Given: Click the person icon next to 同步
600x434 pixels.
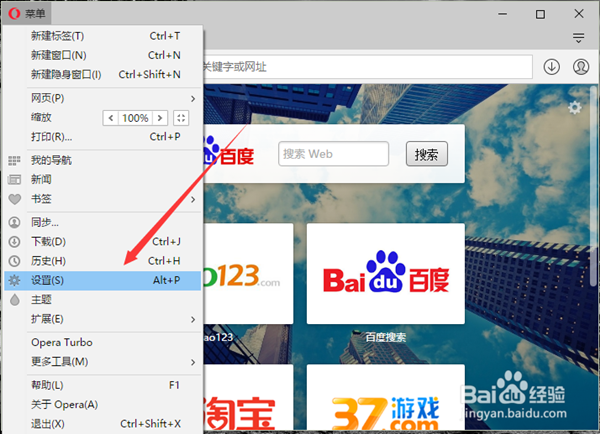Looking at the screenshot, I should click(x=15, y=222).
